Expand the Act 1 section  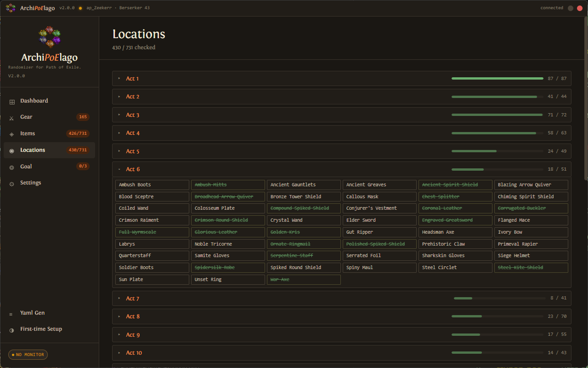pos(341,79)
